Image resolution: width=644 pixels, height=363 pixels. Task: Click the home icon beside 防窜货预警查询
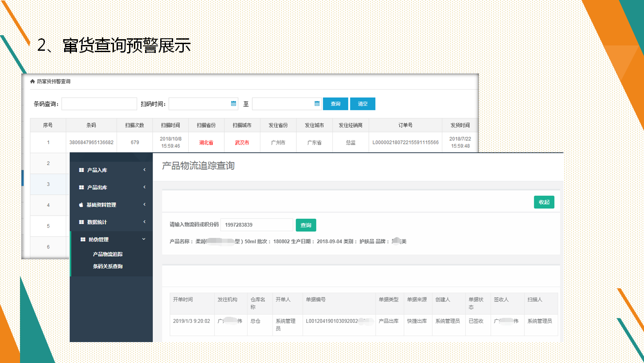pos(32,82)
